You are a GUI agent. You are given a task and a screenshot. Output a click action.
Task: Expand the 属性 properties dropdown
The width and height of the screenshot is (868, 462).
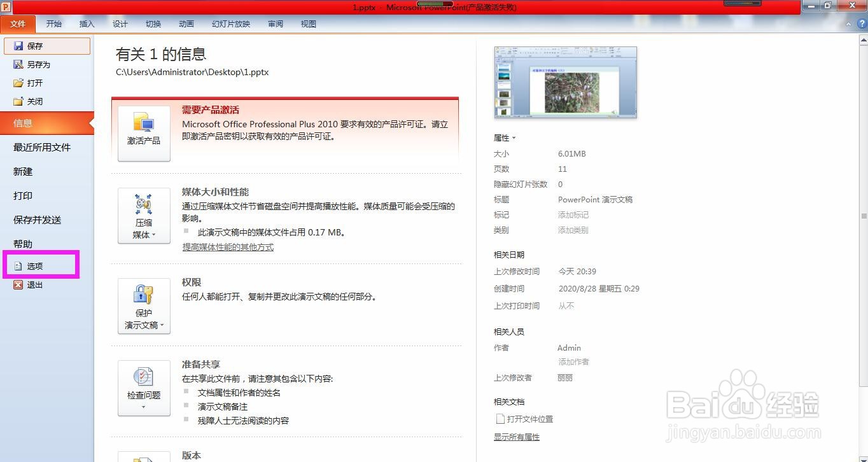pyautogui.click(x=505, y=137)
